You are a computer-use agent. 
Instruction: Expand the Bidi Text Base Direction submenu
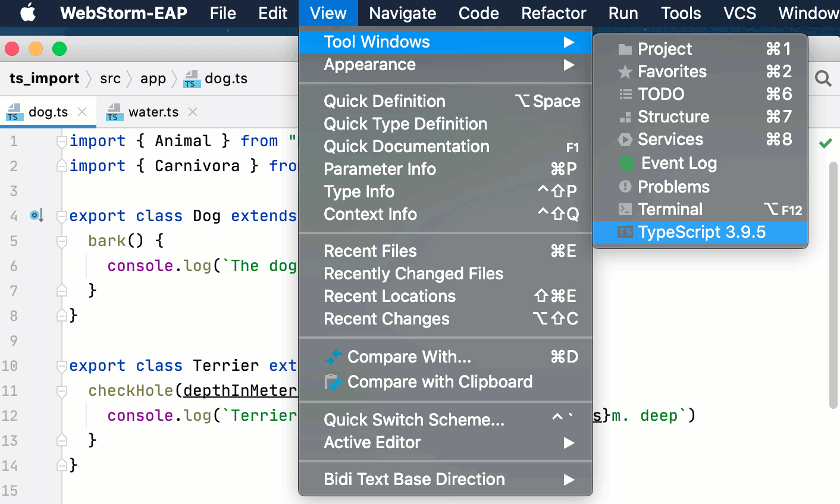click(446, 479)
